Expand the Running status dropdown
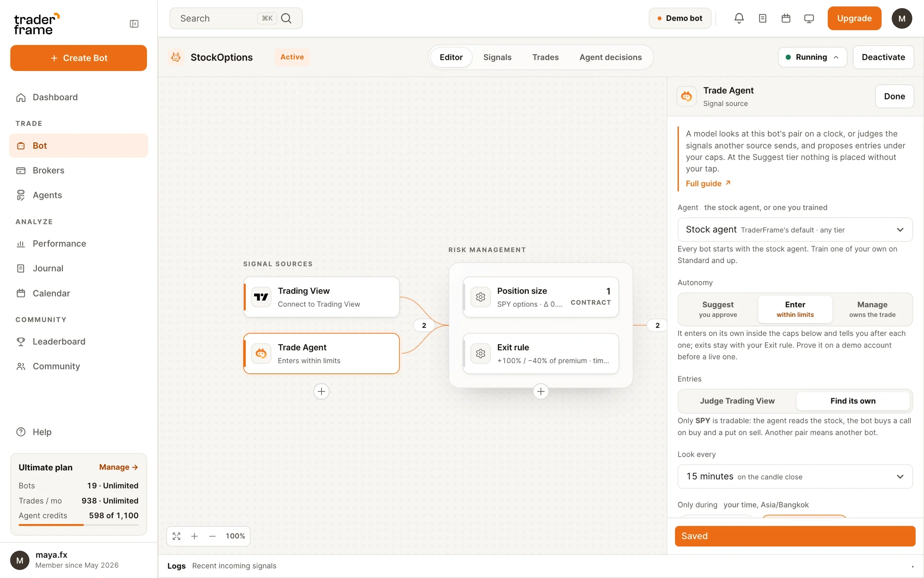 tap(812, 57)
